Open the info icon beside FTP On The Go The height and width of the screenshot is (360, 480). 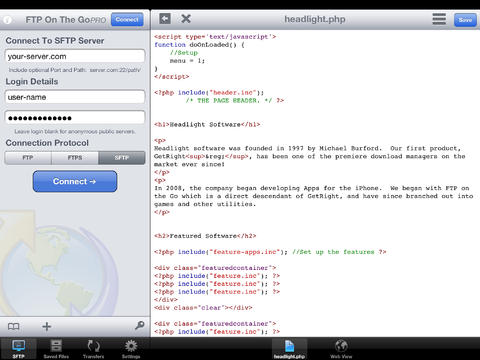pos(7,20)
